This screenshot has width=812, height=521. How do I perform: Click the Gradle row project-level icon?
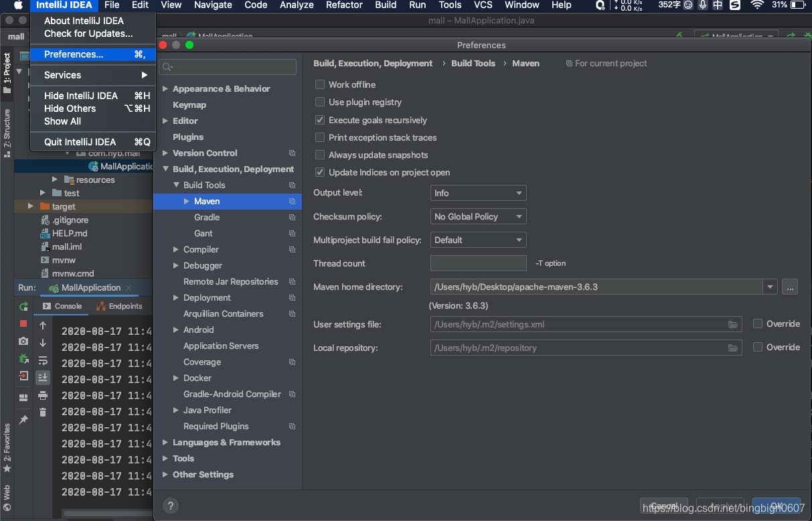pos(292,218)
